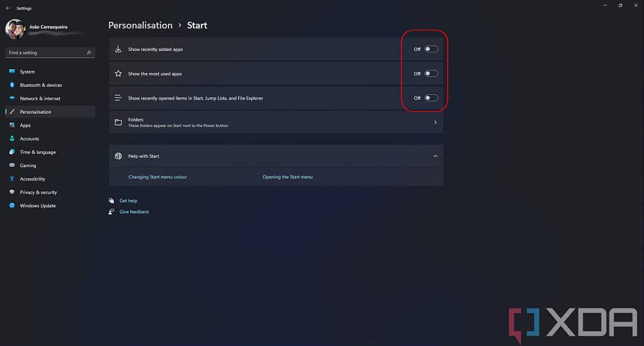Toggle Show the most used apps switch
This screenshot has height=346, width=644.
431,74
